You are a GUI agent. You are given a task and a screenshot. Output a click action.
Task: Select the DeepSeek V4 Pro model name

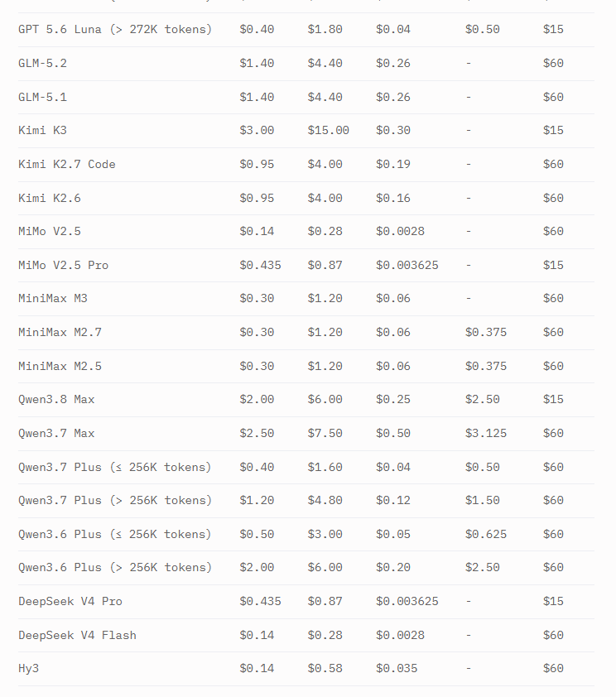click(70, 602)
